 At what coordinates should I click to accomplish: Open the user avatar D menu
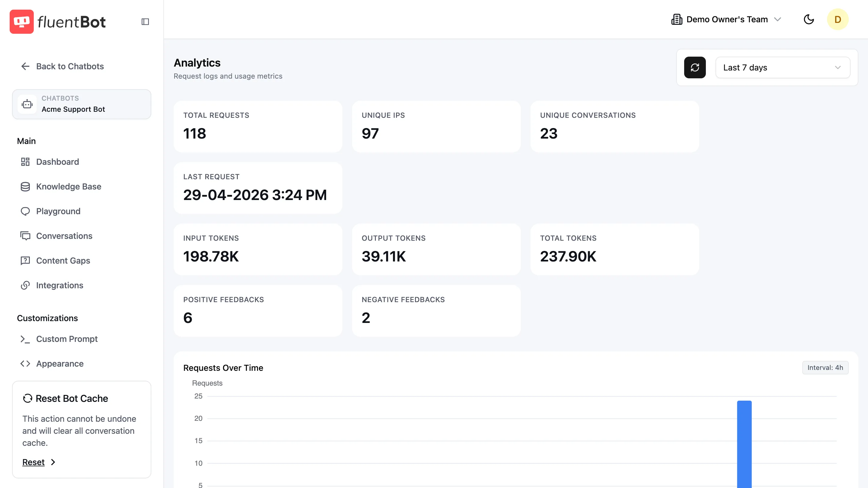click(838, 19)
